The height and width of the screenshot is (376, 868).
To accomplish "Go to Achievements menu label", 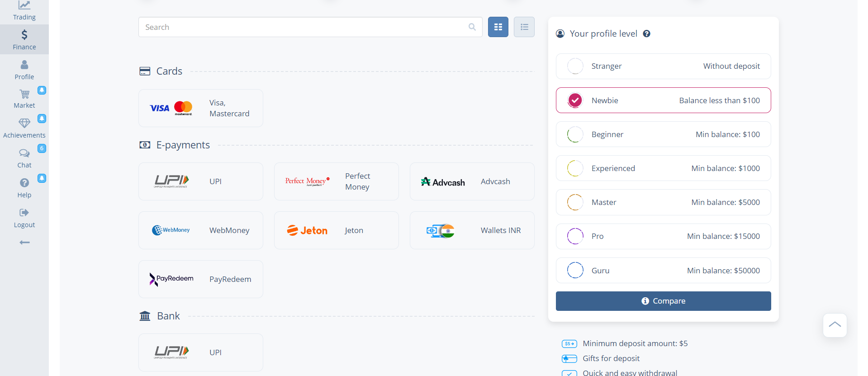I will pos(24,135).
